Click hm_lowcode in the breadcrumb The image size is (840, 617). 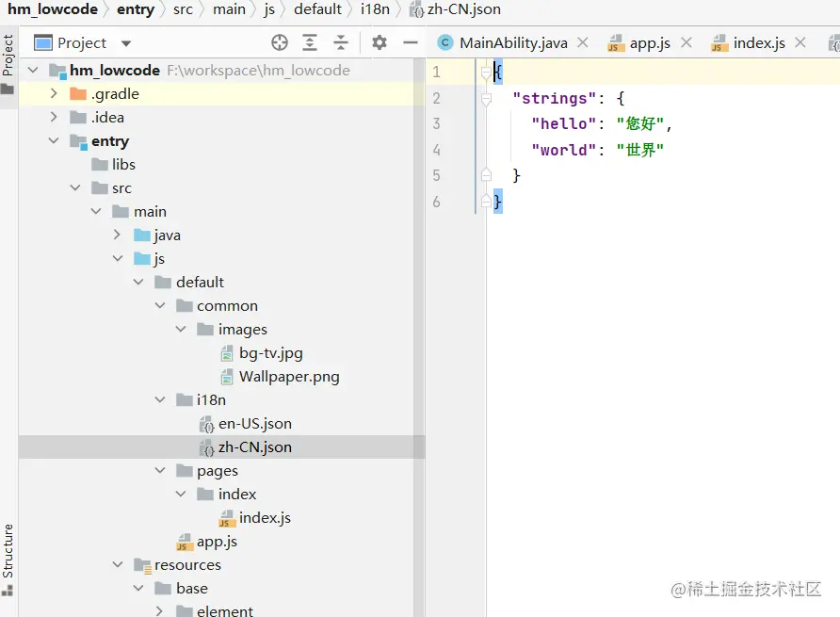point(53,9)
